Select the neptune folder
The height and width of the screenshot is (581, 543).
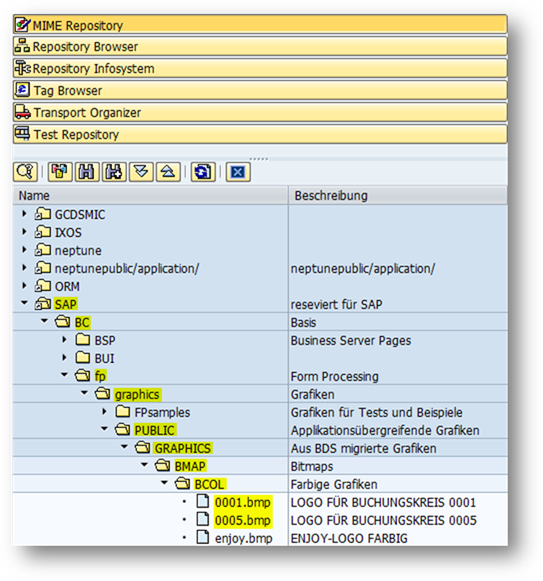78,250
